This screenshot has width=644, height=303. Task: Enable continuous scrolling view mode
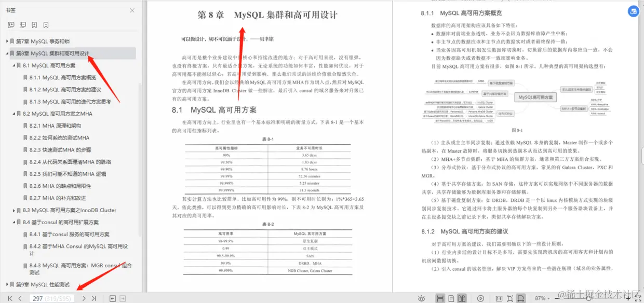440,298
